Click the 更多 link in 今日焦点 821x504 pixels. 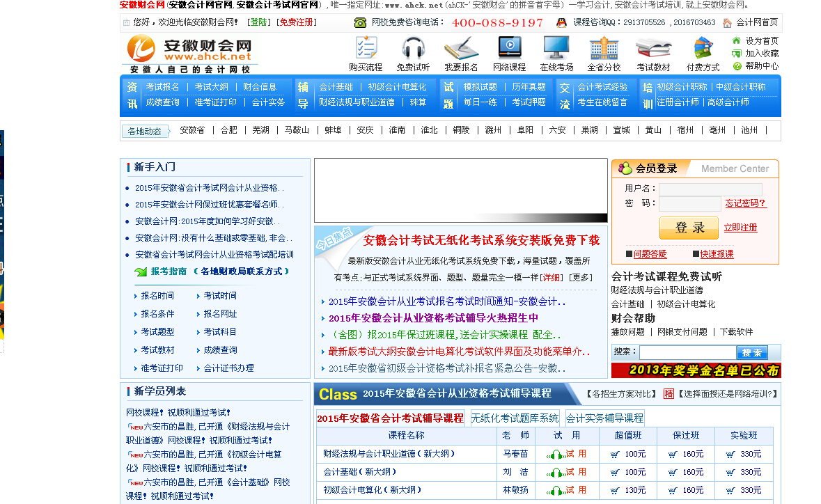581,277
